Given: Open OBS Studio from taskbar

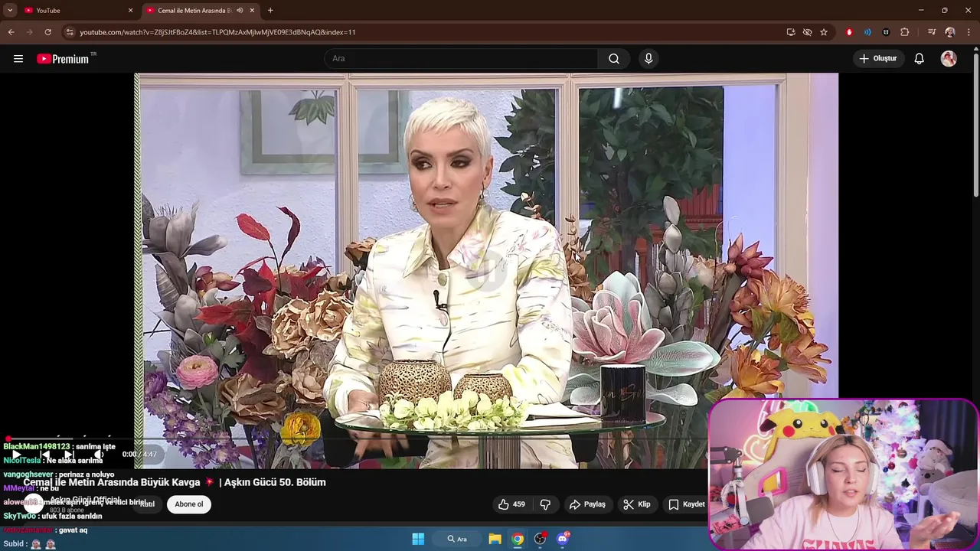Looking at the screenshot, I should 541,539.
